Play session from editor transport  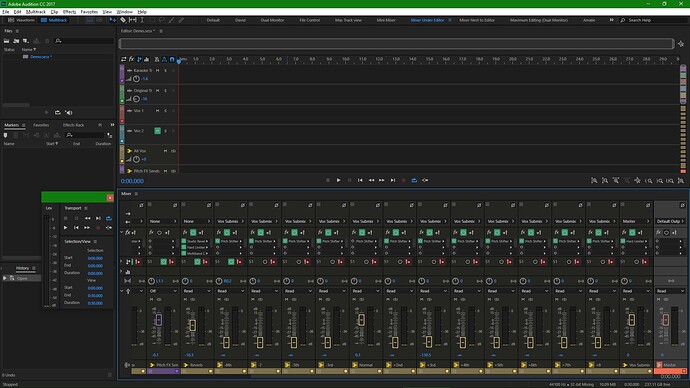pos(338,180)
